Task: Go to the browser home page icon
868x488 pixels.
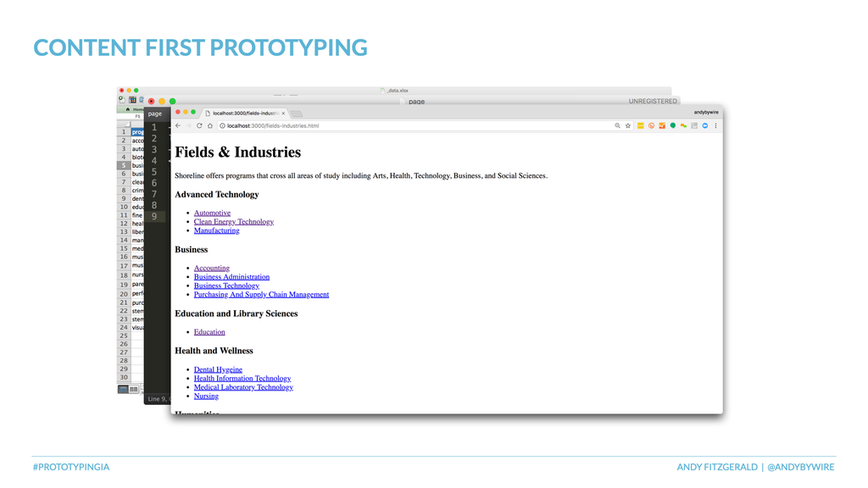Action: [x=210, y=125]
